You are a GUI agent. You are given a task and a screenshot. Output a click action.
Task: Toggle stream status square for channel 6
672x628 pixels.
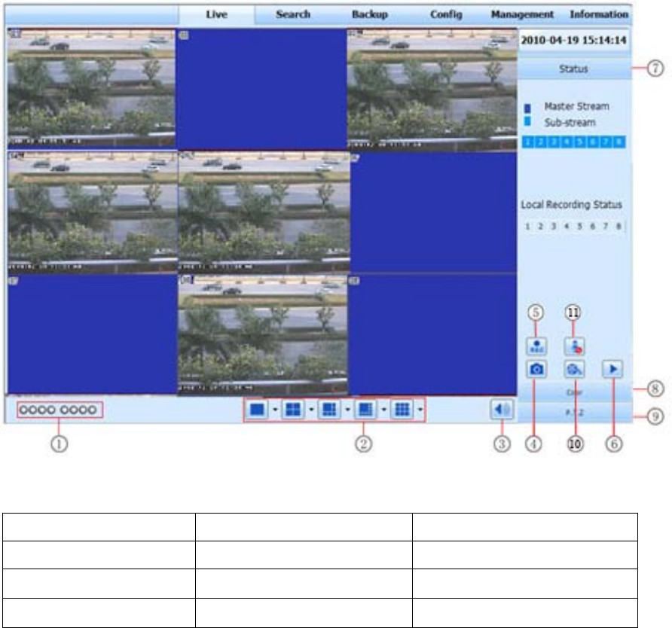click(x=593, y=142)
